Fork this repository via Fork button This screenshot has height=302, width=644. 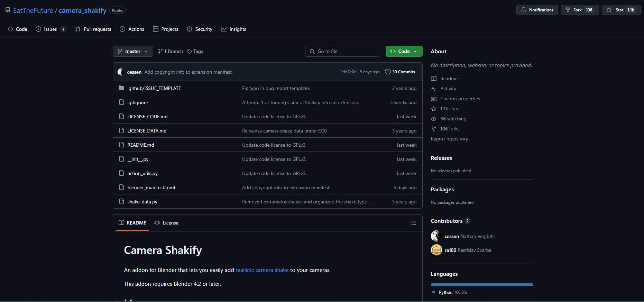click(580, 10)
